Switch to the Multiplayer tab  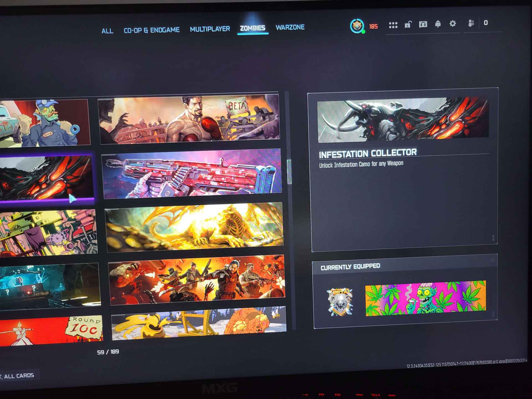pos(210,29)
